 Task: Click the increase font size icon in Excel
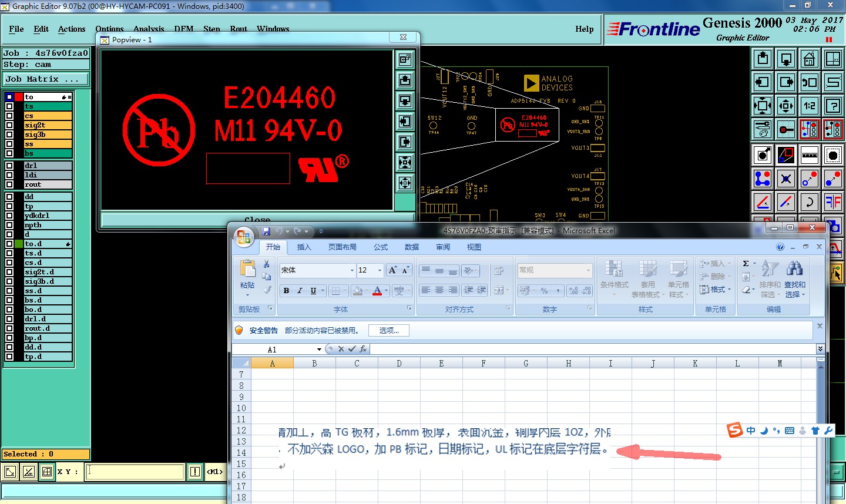pyautogui.click(x=392, y=270)
